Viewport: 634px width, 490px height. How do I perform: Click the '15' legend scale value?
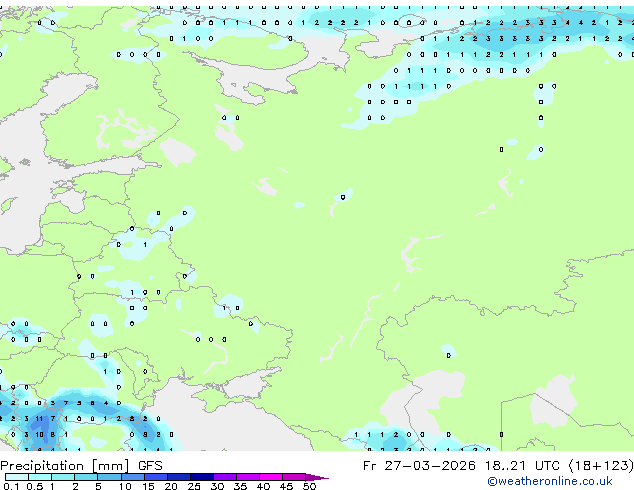(148, 486)
